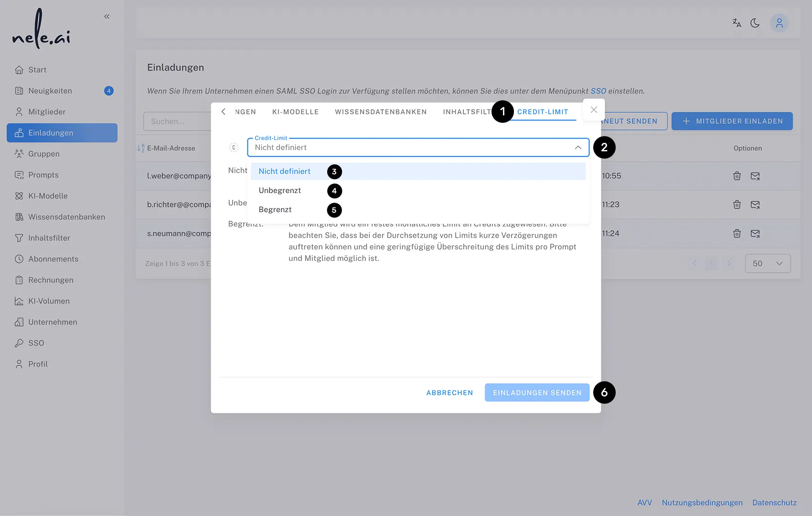Delete the invitation for l.weber via trash icon

tap(737, 176)
